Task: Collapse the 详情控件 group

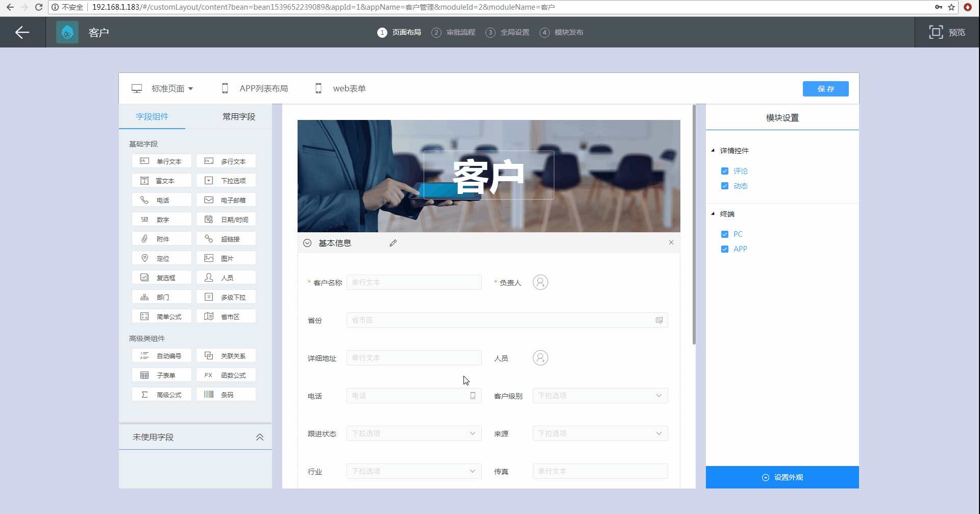Action: coord(713,151)
